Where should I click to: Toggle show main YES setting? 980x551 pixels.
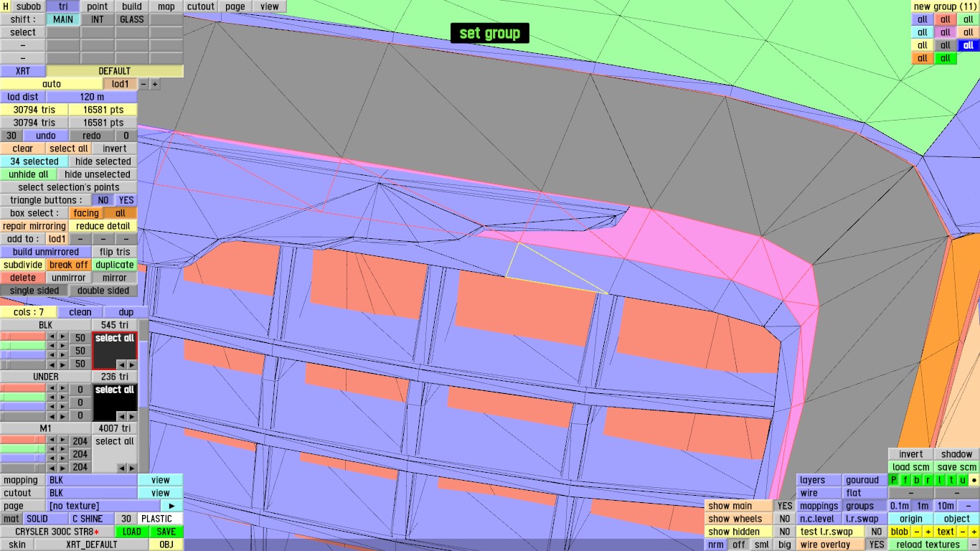(x=785, y=506)
